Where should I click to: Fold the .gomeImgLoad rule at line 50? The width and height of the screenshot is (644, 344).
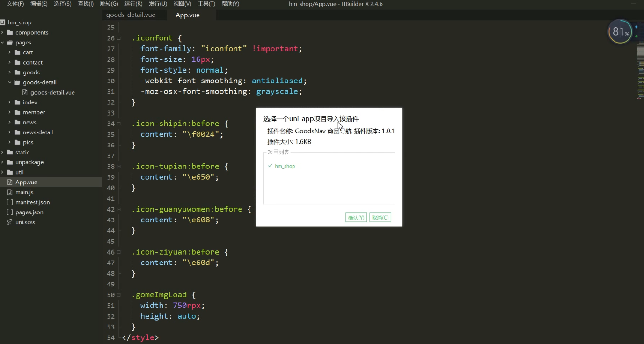119,295
